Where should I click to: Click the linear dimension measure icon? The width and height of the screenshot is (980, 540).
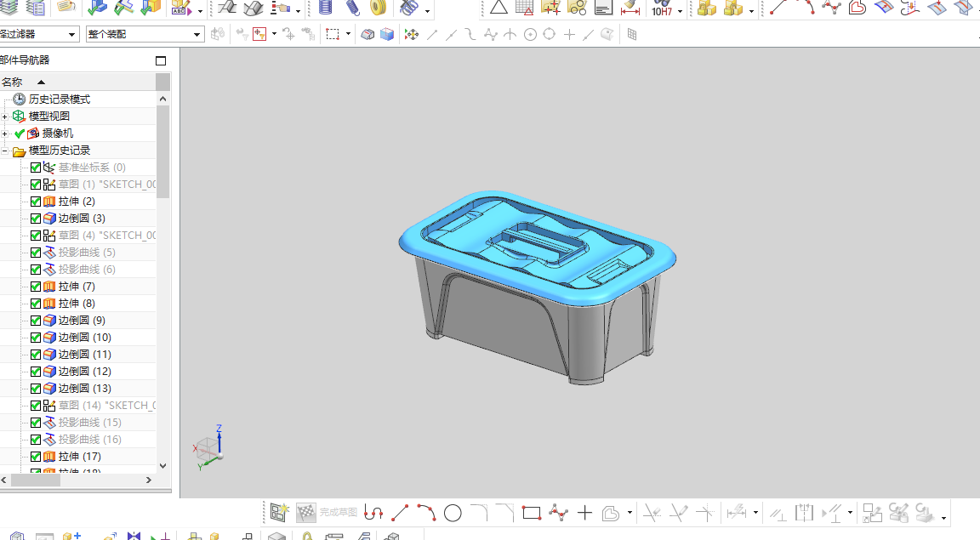click(630, 9)
